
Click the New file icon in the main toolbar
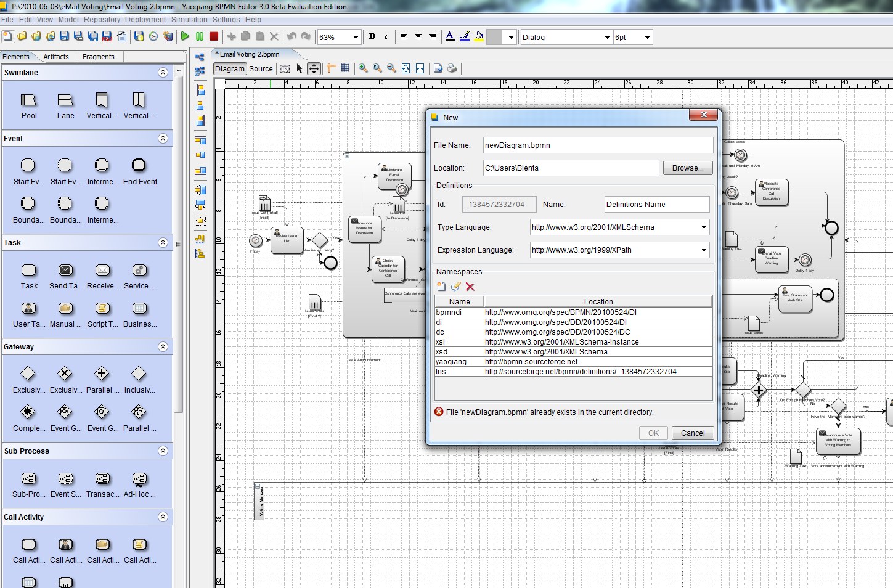pos(7,36)
